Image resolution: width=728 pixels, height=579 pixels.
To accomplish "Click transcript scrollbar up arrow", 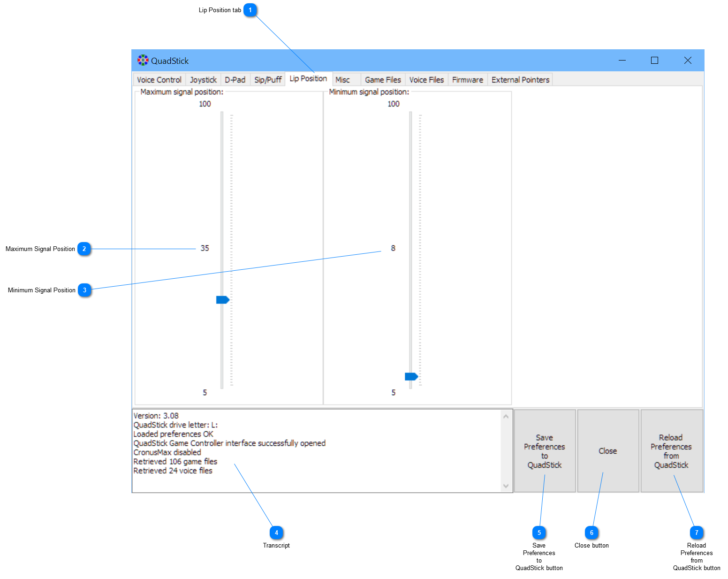I will (506, 416).
